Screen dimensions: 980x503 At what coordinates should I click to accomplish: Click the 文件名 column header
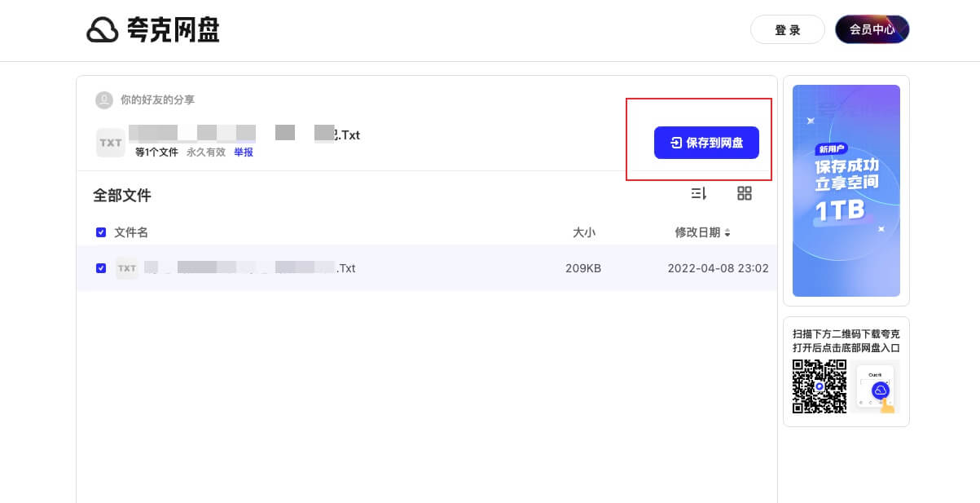click(131, 232)
